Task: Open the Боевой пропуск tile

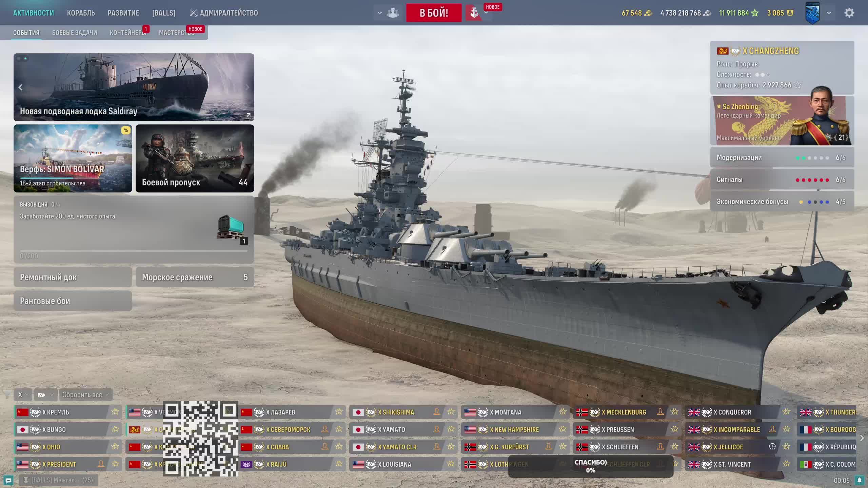Action: (195, 158)
